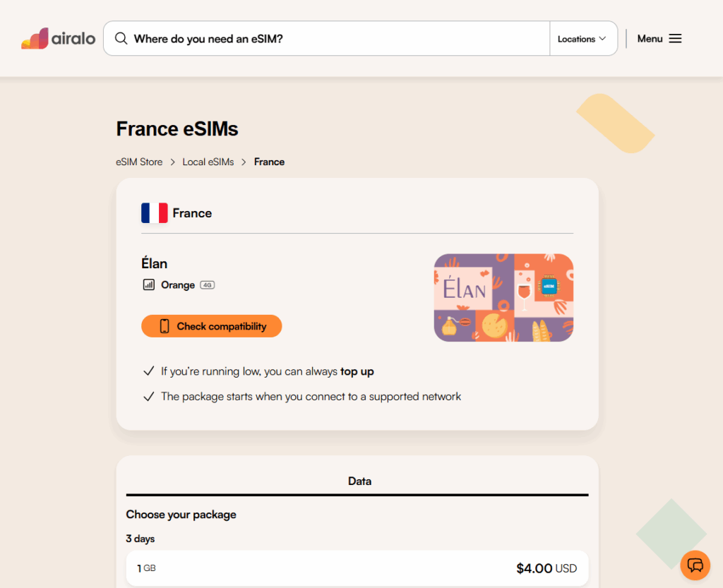Screen dimensions: 723x588
Task: Click the signal bars icon beside Orange
Action: coord(148,285)
